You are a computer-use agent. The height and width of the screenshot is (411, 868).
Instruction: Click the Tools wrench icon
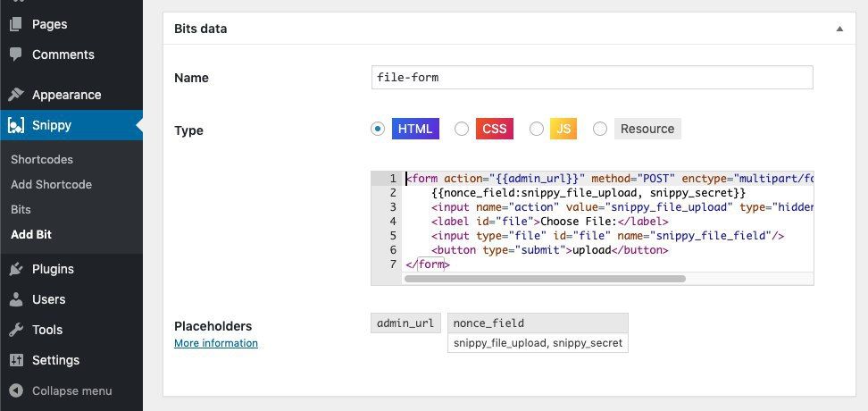16,330
